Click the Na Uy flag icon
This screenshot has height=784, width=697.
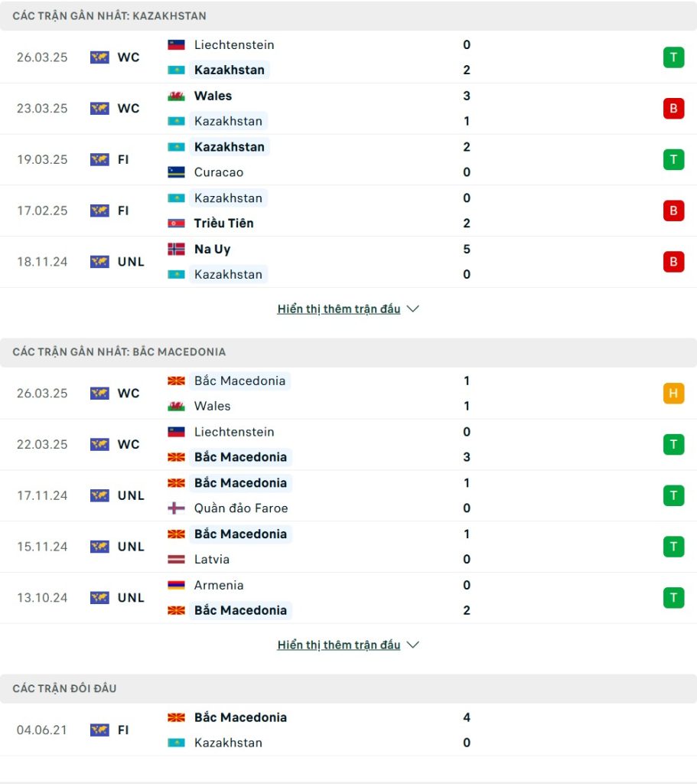[x=176, y=249]
